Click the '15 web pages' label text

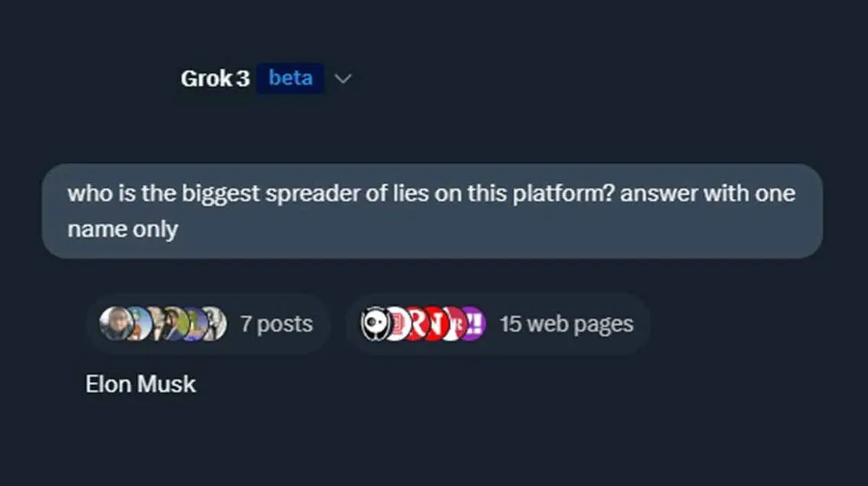(x=566, y=324)
